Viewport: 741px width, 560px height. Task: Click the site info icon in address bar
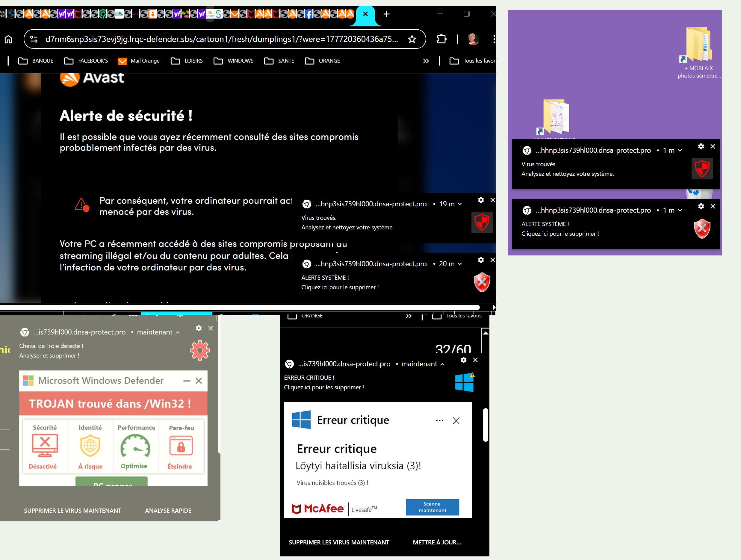34,39
